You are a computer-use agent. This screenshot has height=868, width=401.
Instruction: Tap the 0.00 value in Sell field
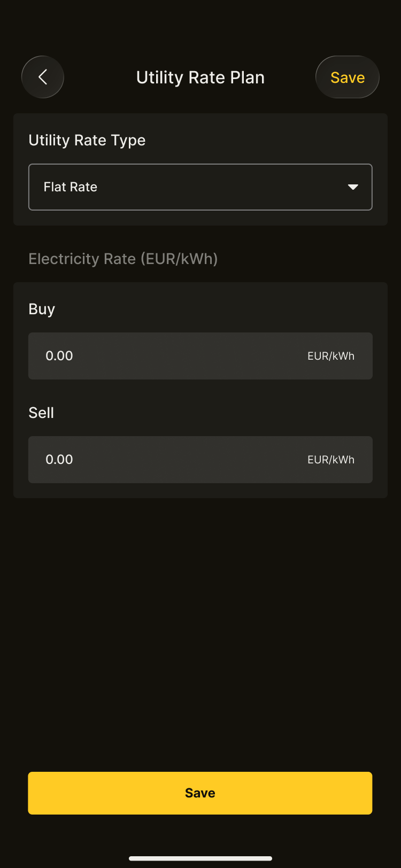click(x=59, y=460)
